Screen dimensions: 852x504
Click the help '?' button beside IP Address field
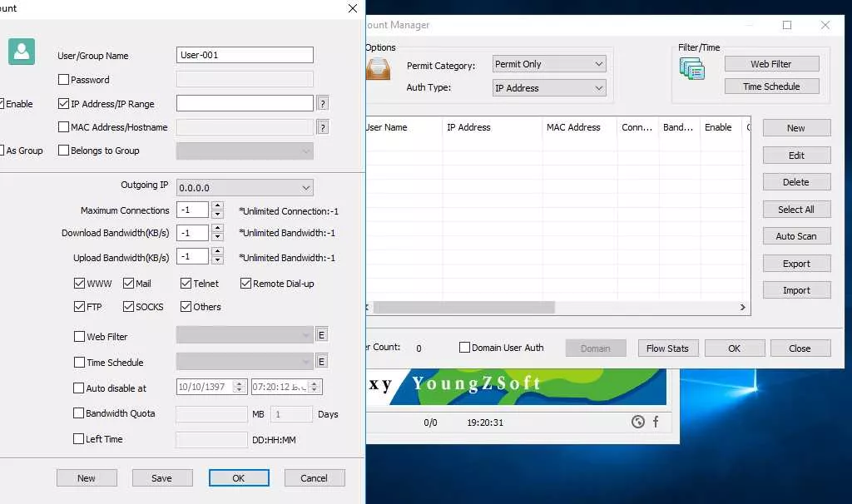323,103
